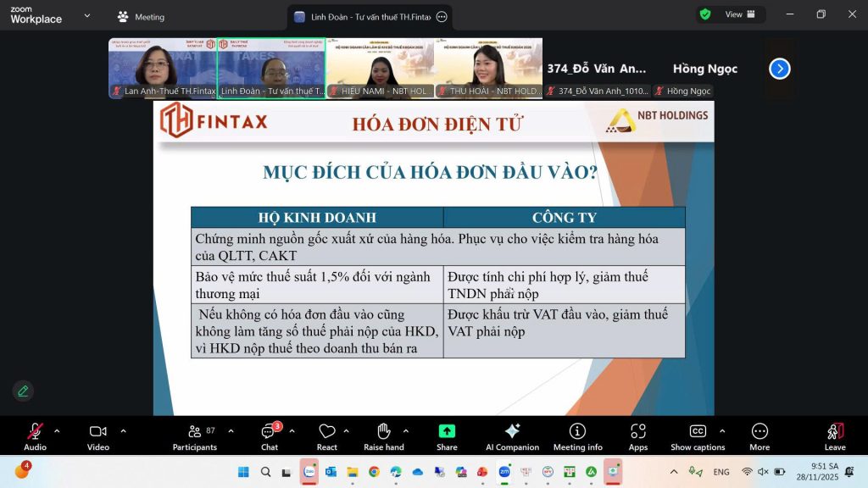Switch to the Meeting tab
This screenshot has height=488, width=868.
(x=141, y=17)
